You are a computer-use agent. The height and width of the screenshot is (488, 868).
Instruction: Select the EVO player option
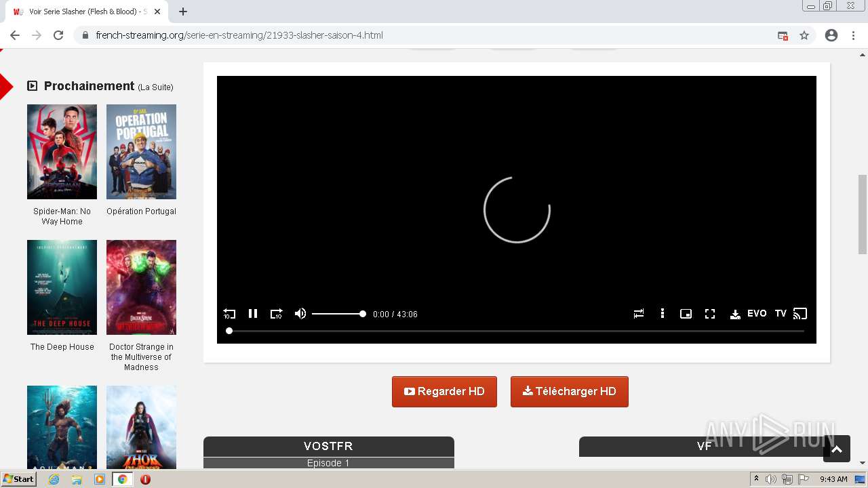point(757,314)
